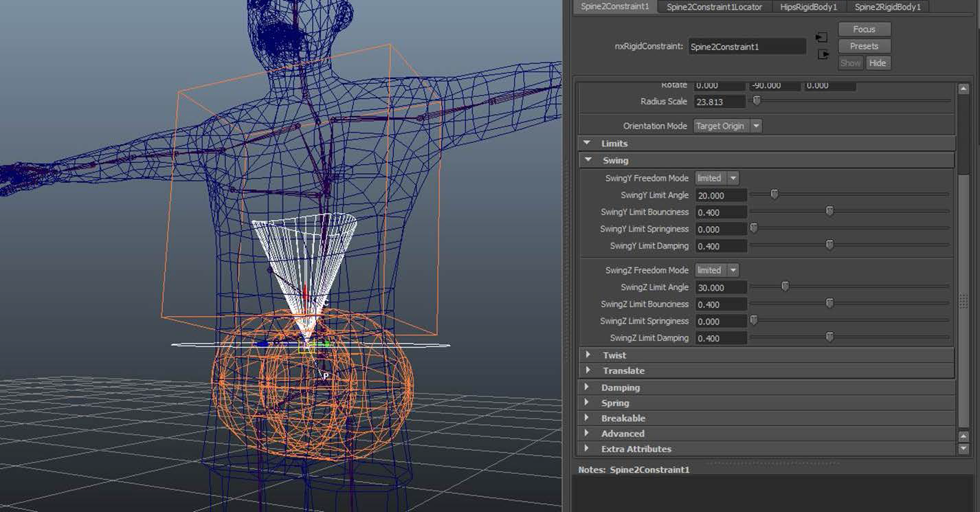Click the SwingZ Limit Angle slider handle
The height and width of the screenshot is (512, 980).
pyautogui.click(x=785, y=287)
